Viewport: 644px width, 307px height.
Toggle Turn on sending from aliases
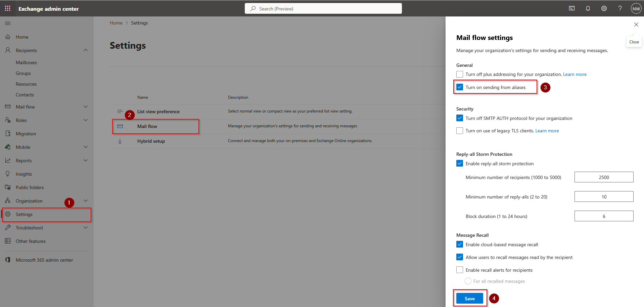click(460, 87)
